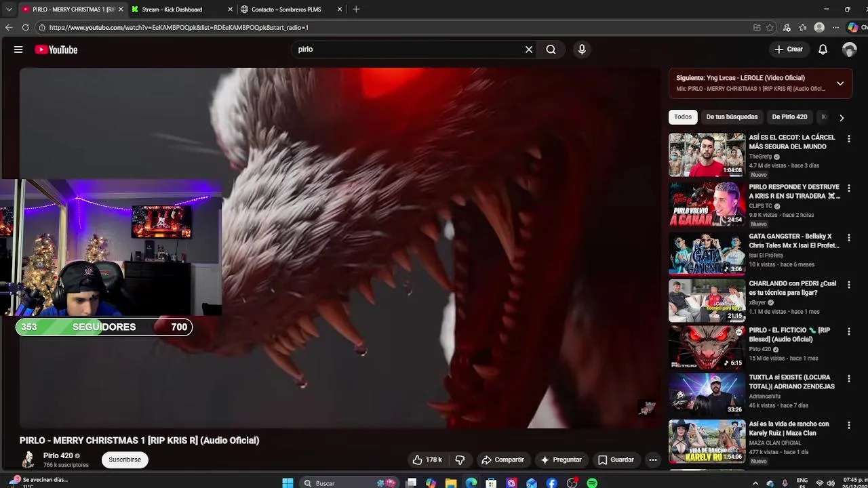Open the taskbar volume icon
The height and width of the screenshot is (488, 868).
click(x=831, y=483)
